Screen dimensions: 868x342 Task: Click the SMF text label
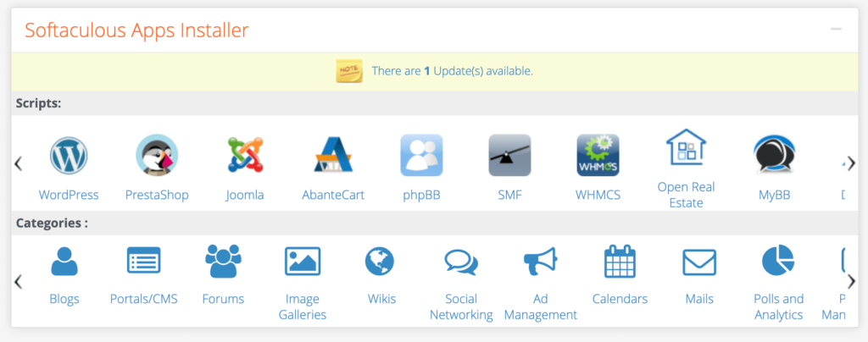(509, 195)
